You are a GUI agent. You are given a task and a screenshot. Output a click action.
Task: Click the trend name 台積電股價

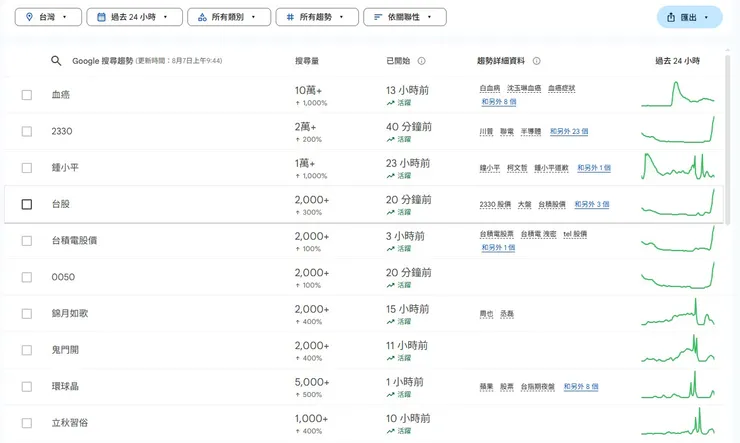74,241
